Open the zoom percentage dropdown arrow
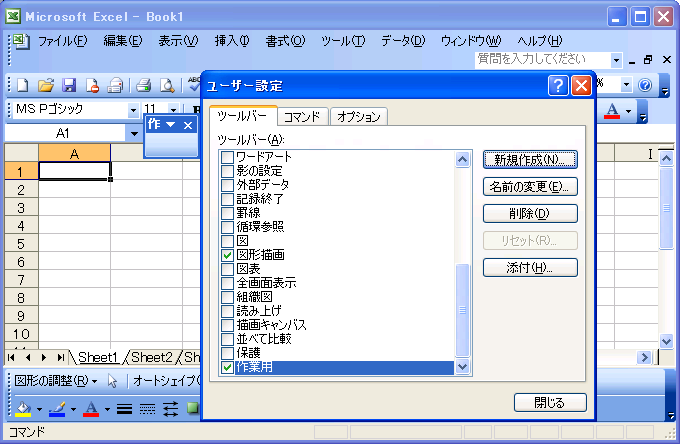680x444 pixels. tap(626, 85)
